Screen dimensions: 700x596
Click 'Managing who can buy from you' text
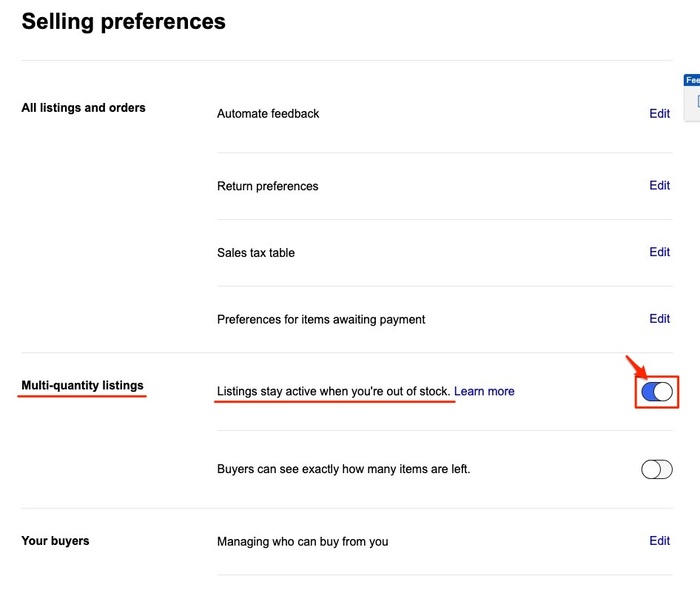[302, 542]
